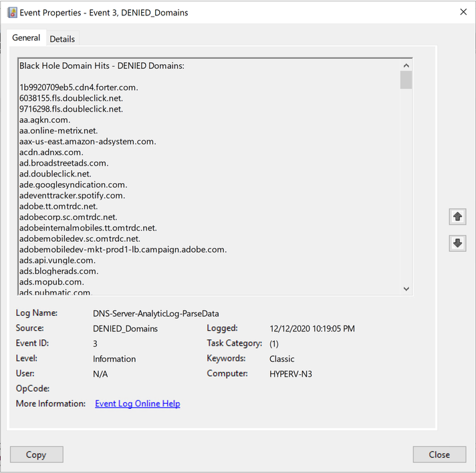
Task: Click the Event ID value 3
Action: [95, 344]
